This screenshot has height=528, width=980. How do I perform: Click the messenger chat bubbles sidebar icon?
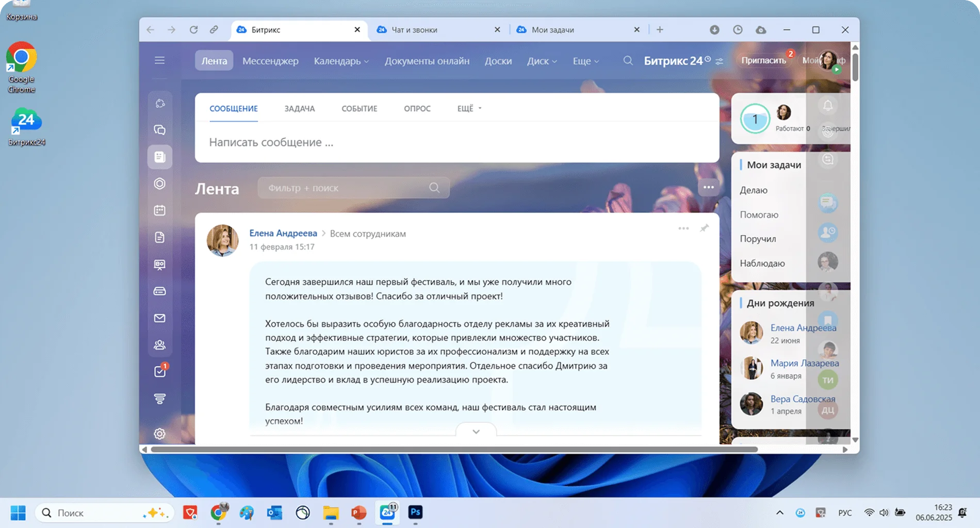pyautogui.click(x=159, y=130)
